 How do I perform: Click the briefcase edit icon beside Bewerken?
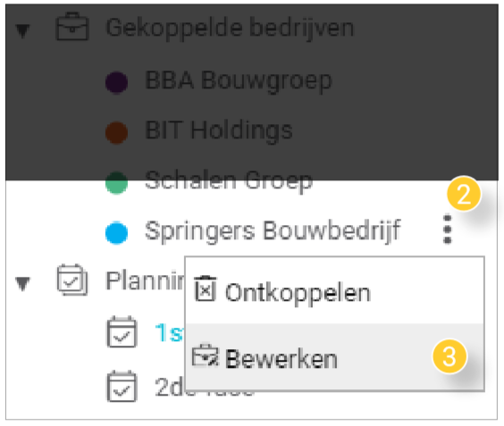point(205,355)
